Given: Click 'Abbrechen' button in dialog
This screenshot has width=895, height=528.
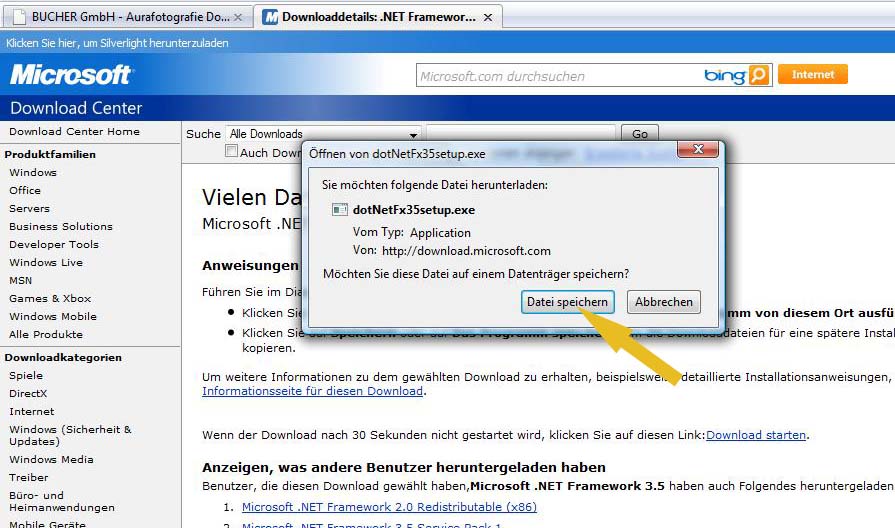Looking at the screenshot, I should click(x=664, y=302).
